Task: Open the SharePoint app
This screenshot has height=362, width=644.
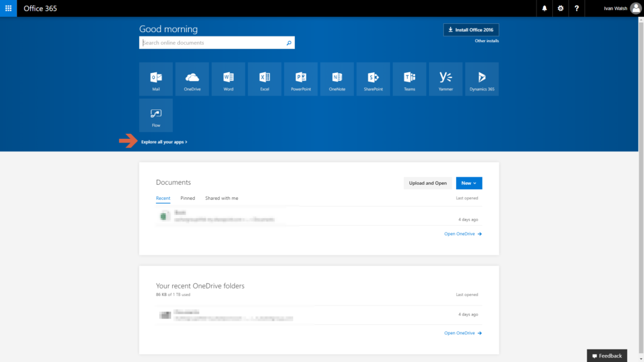Action: (x=373, y=79)
